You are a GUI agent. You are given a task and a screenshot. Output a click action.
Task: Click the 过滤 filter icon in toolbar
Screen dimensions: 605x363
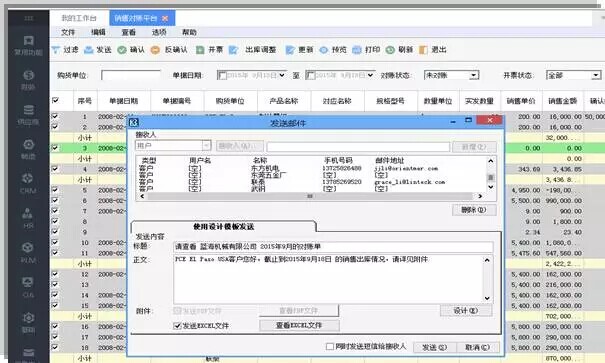click(x=56, y=50)
